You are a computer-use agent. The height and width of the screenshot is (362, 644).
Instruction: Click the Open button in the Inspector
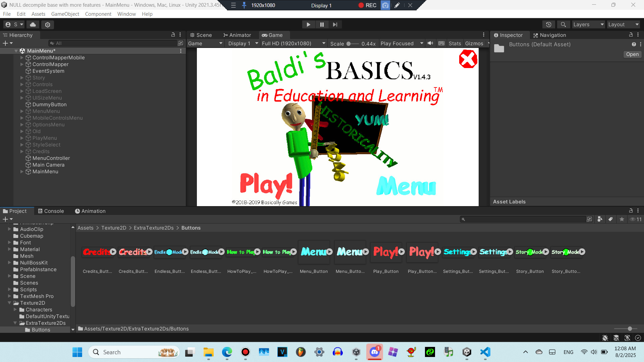click(632, 54)
